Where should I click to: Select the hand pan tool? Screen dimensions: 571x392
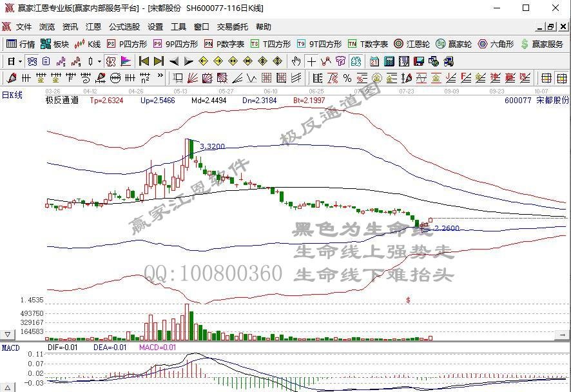point(296,61)
